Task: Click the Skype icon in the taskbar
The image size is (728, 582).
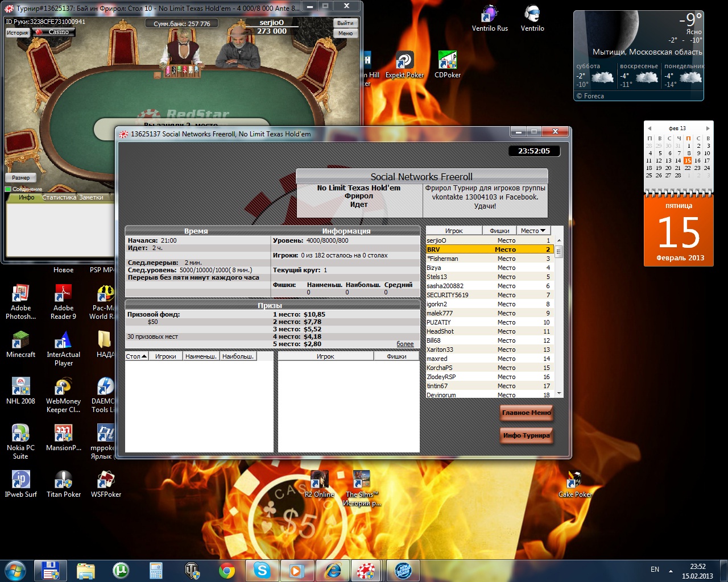Action: (x=262, y=570)
